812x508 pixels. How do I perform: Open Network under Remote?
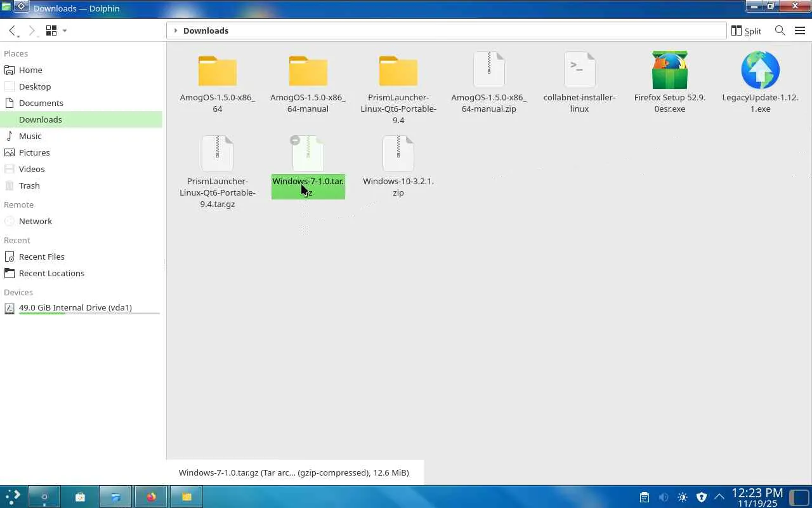tap(81, 221)
